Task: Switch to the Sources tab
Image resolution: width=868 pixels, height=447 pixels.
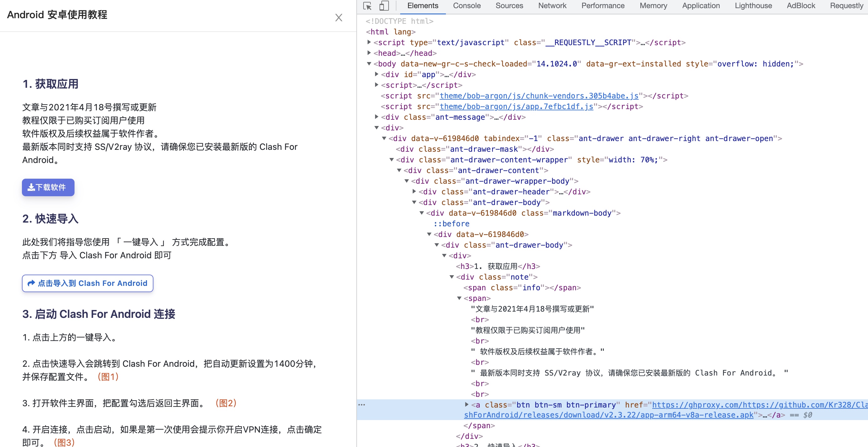Action: [x=509, y=6]
